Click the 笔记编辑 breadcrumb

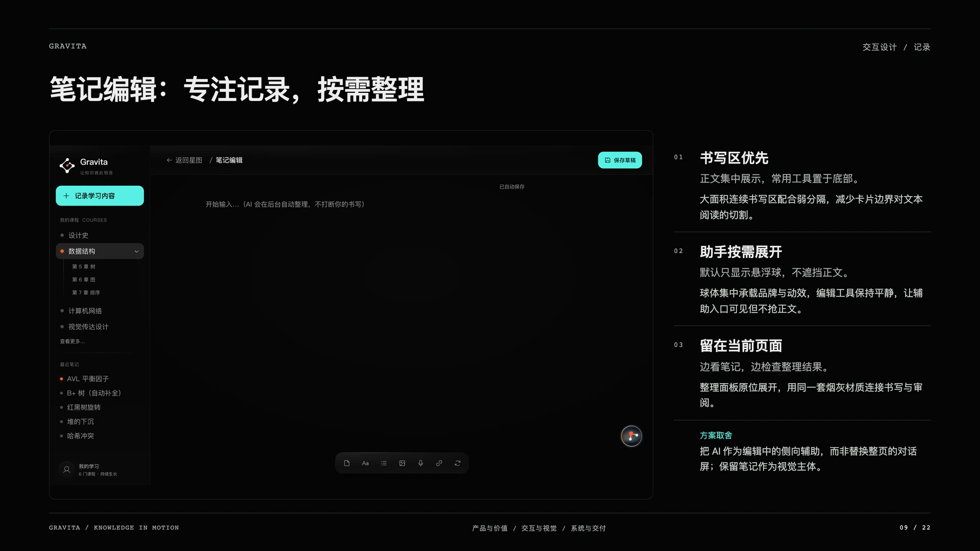[229, 160]
